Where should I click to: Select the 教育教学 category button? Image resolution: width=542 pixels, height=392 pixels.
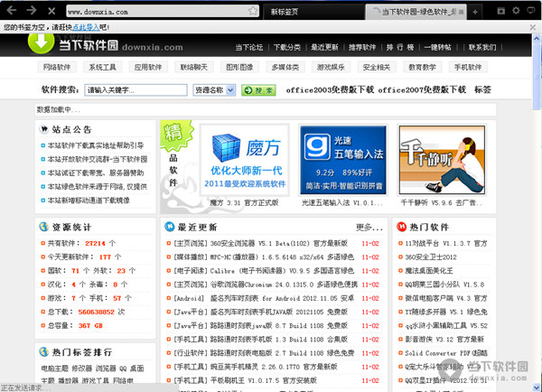[x=422, y=67]
